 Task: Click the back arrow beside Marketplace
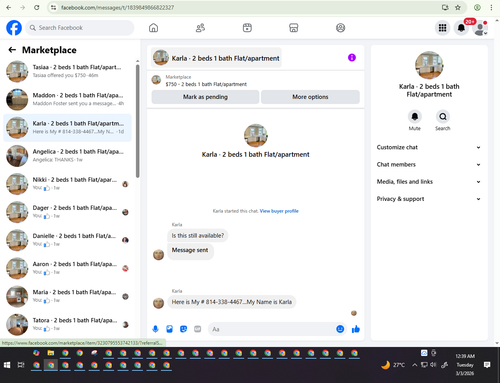[x=12, y=50]
